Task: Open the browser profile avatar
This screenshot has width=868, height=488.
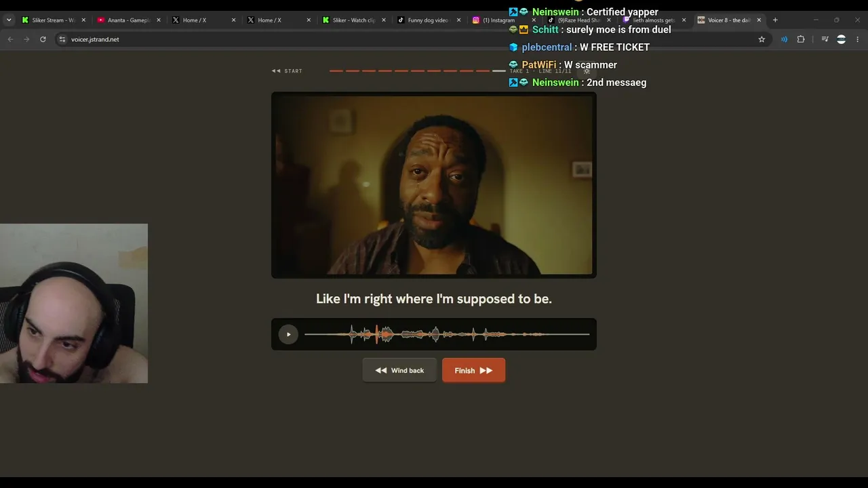Action: coord(841,39)
